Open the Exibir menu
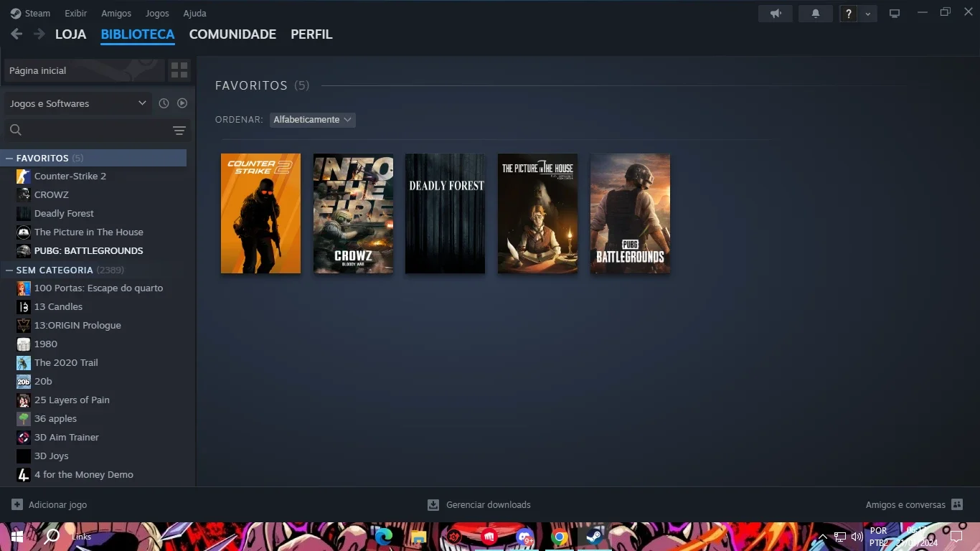The height and width of the screenshot is (551, 980). 75,13
